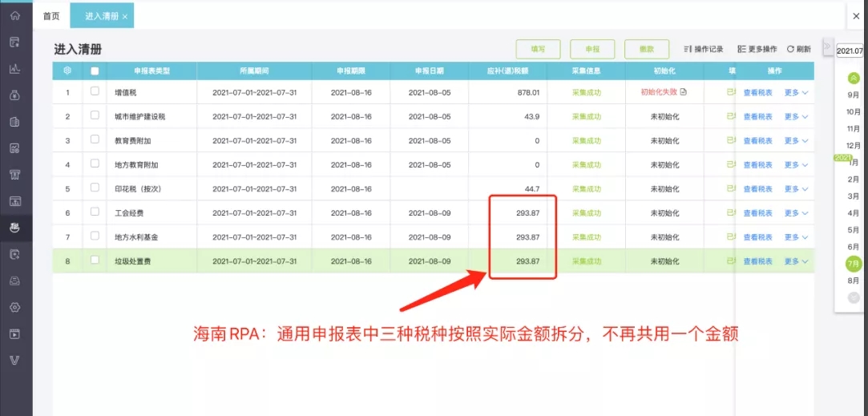Open the 操作记录 log icon

688,50
